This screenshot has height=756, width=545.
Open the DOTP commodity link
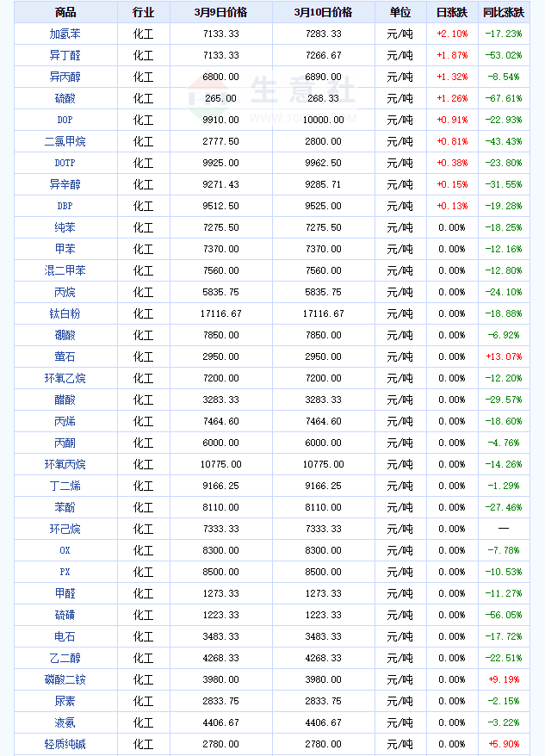65,163
